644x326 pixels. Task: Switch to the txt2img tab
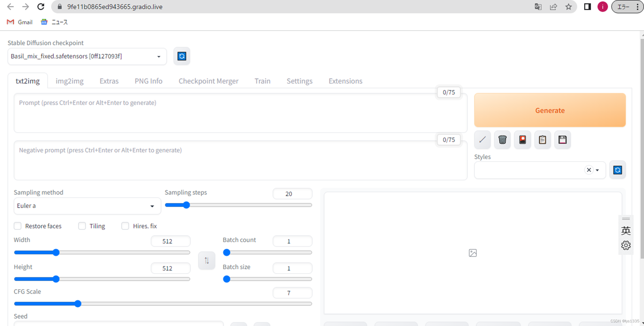28,81
